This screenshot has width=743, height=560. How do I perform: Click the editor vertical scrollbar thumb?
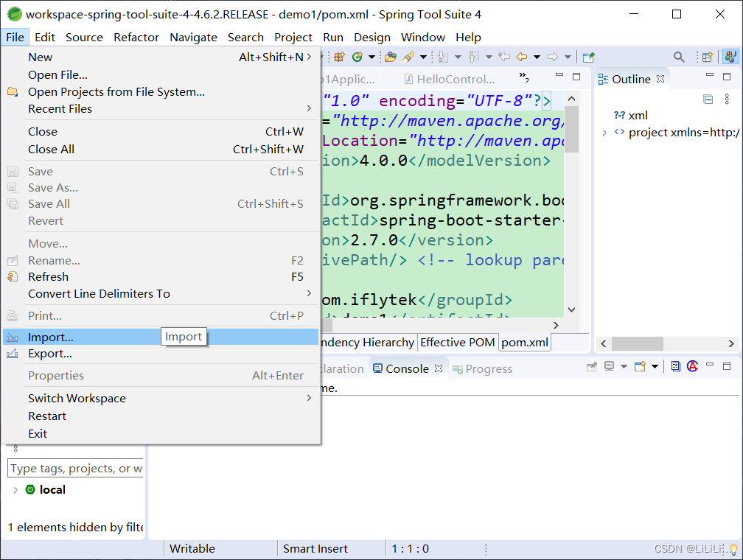tap(571, 130)
